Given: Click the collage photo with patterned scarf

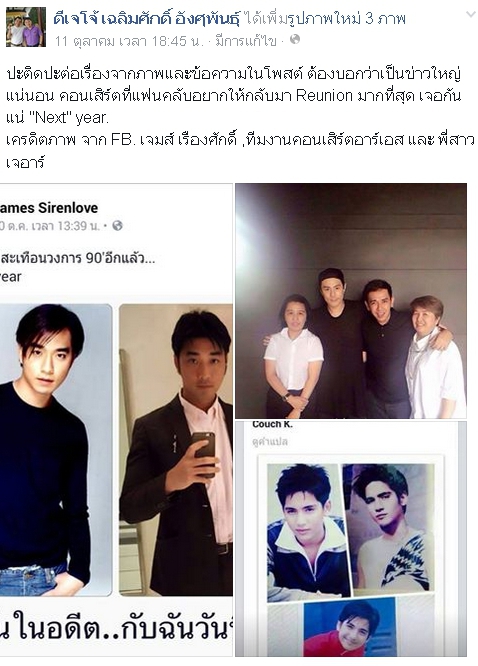Looking at the screenshot, I should click(x=389, y=528).
